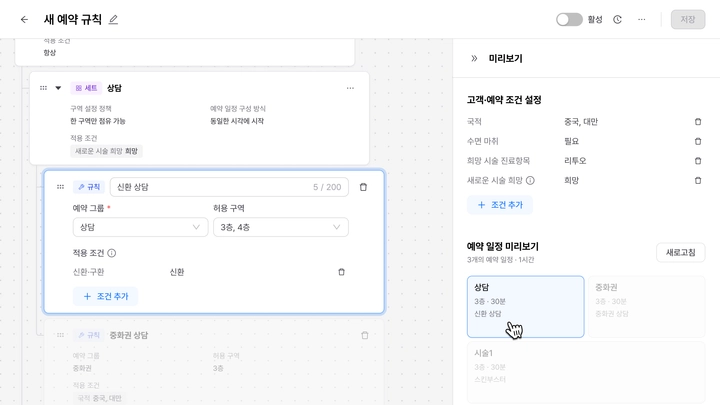Edit the rule title with pencil icon
This screenshot has width=720, height=405.
point(113,19)
